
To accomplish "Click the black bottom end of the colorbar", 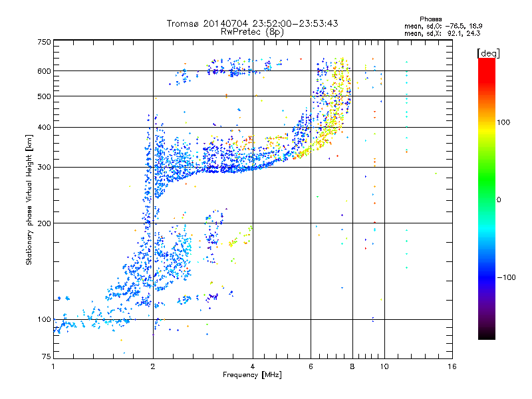I will pos(486,336).
